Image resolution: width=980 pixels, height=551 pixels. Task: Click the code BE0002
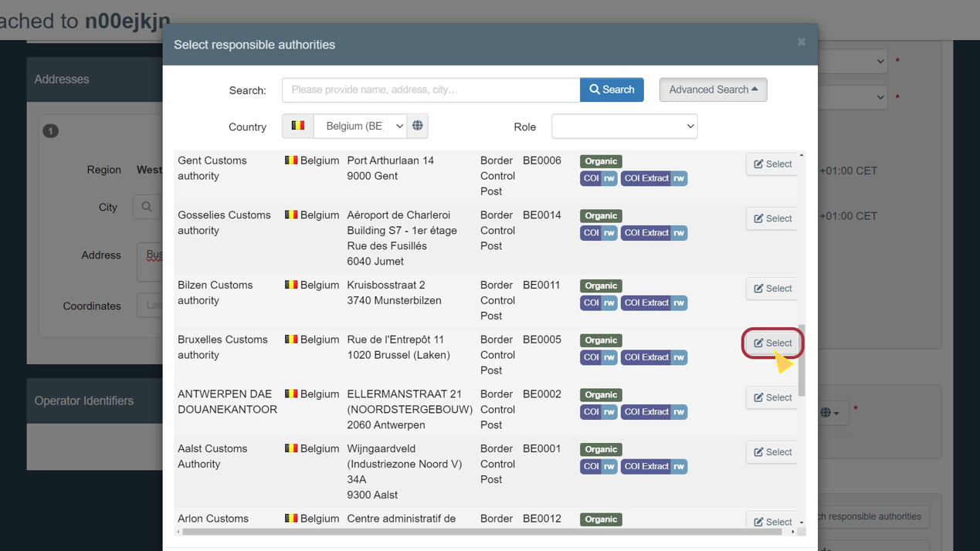542,394
